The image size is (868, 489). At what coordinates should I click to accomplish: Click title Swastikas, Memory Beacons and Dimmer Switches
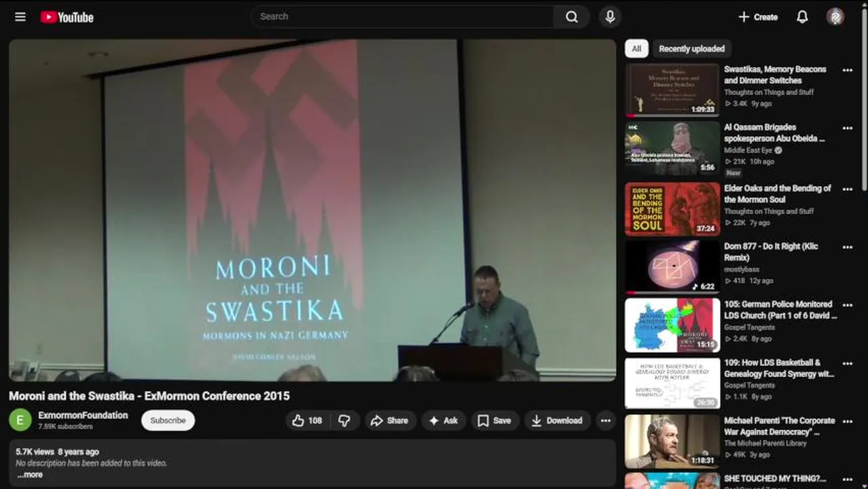click(x=775, y=75)
